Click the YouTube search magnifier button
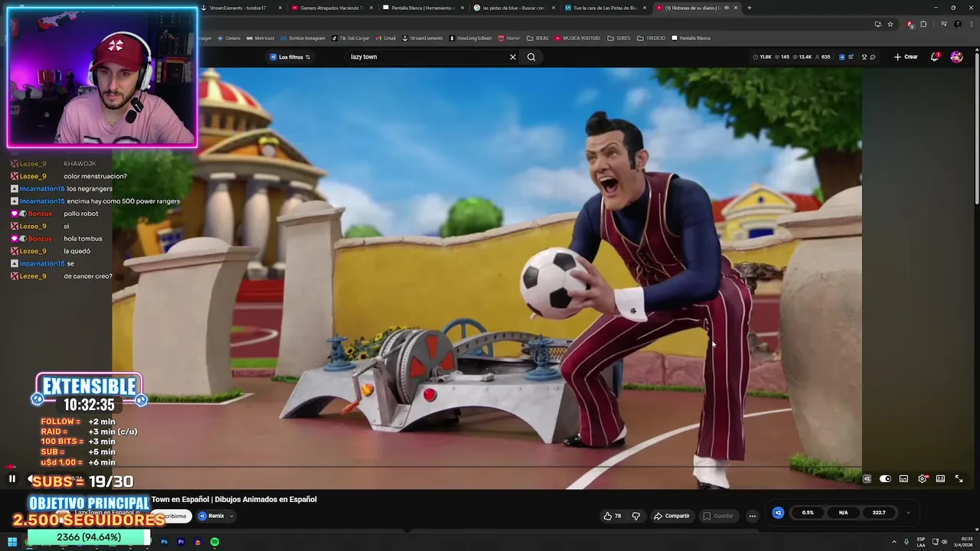980x551 pixels. 531,57
